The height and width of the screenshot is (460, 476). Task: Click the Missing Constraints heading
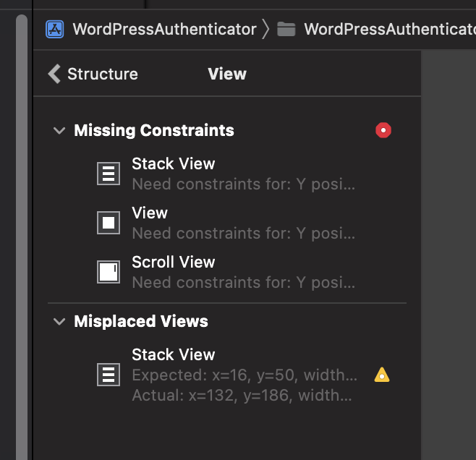154,131
